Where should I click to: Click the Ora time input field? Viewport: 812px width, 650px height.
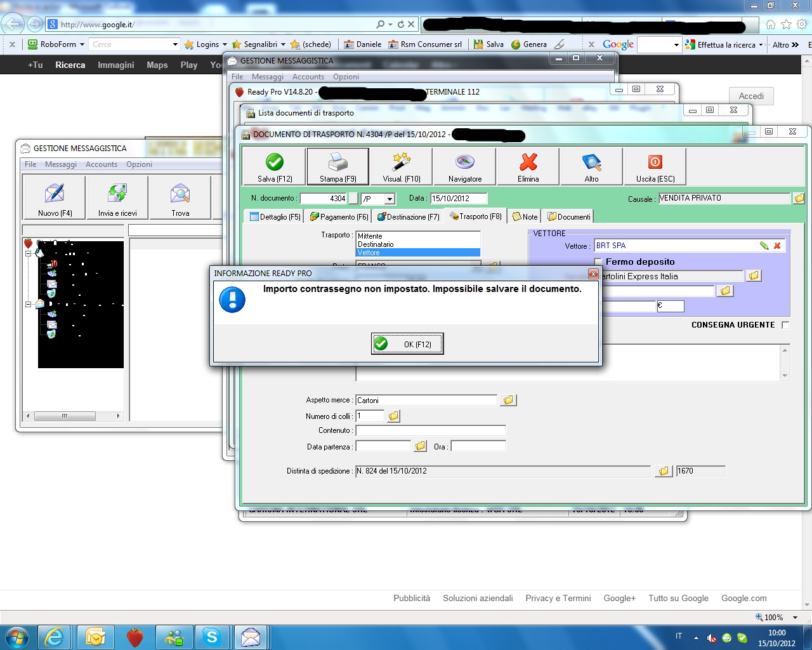(x=478, y=446)
